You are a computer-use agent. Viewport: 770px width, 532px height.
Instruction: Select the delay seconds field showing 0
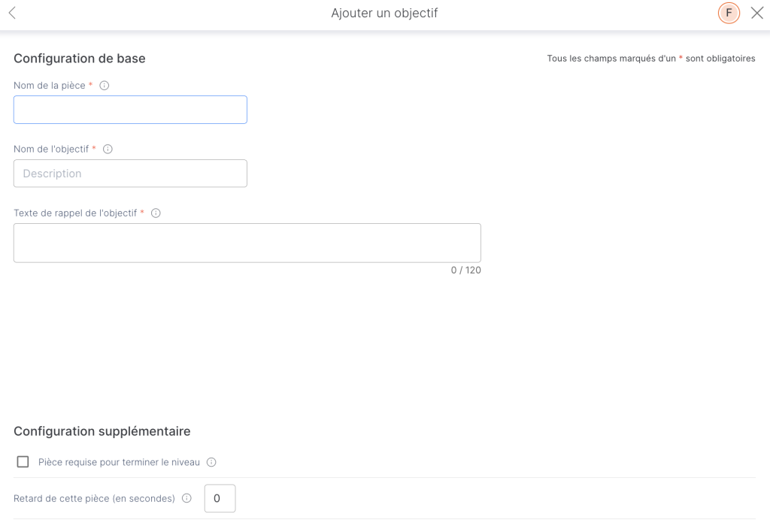220,498
